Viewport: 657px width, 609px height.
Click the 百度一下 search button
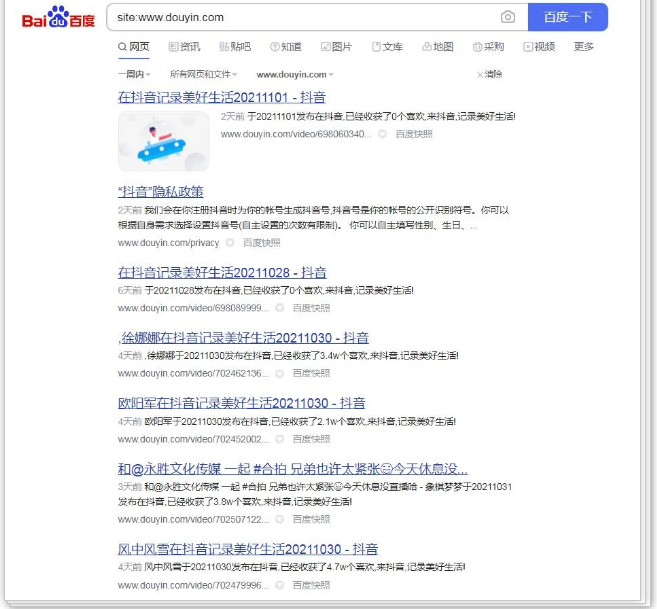point(567,17)
